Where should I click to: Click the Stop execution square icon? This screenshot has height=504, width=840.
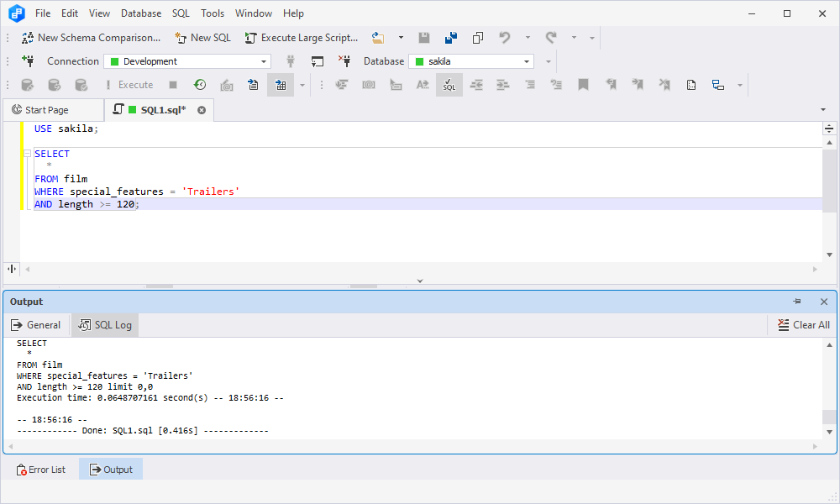tap(173, 85)
